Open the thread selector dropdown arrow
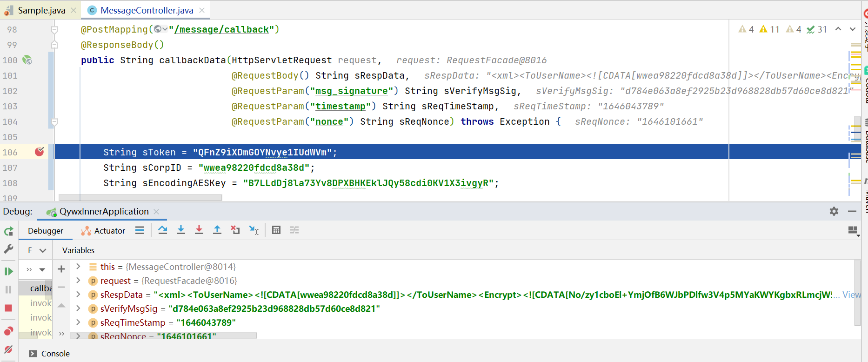 tap(42, 269)
